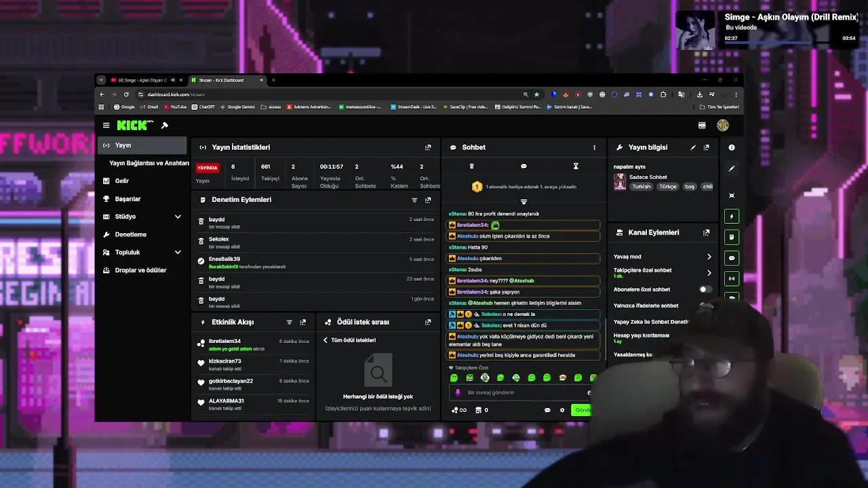Select Yayın in the sidebar

(142, 145)
